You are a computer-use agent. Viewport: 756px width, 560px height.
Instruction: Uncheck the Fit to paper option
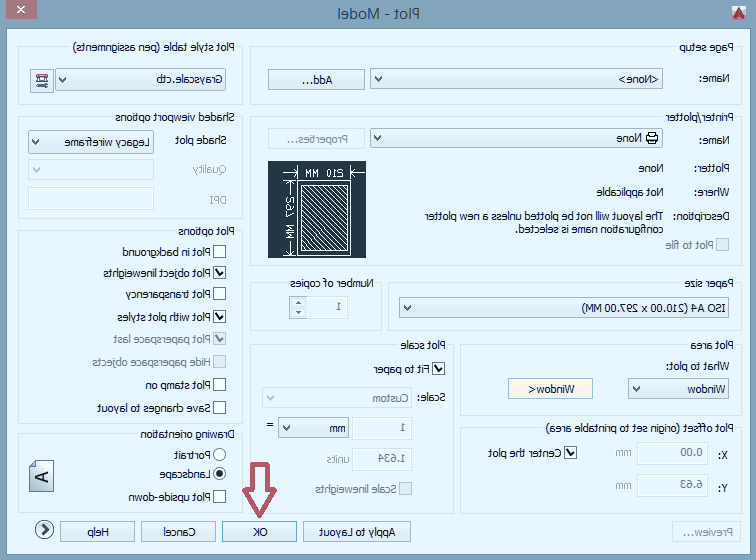click(x=439, y=368)
